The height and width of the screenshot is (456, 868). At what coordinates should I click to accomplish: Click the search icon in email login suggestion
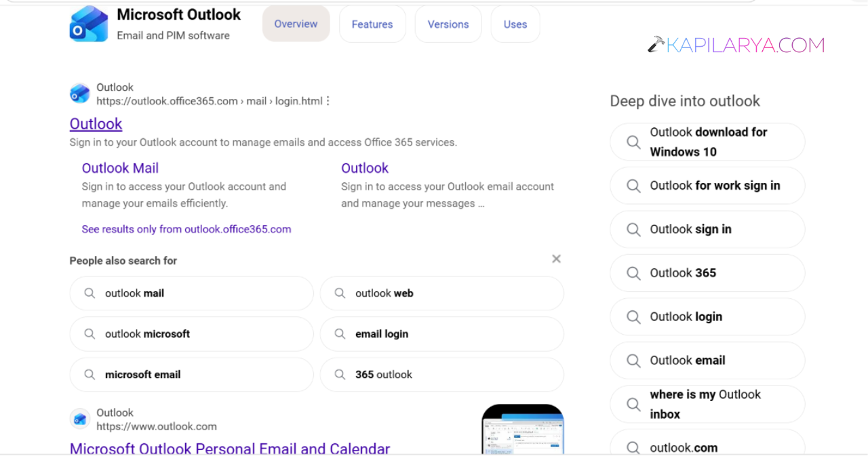(340, 334)
